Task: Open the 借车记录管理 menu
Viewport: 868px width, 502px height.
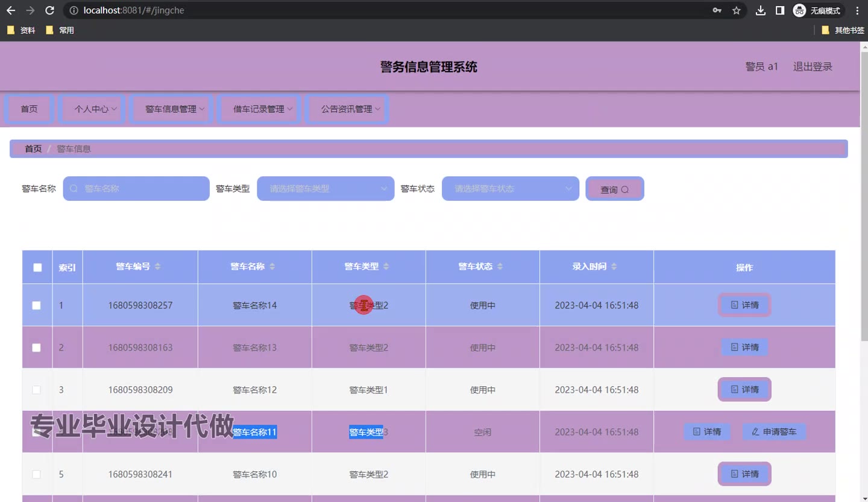Action: tap(259, 109)
